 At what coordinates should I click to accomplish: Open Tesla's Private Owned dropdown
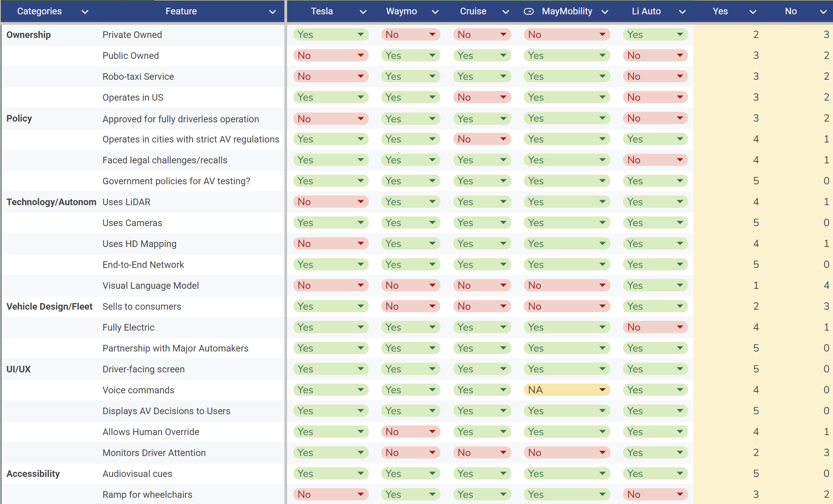pos(361,34)
